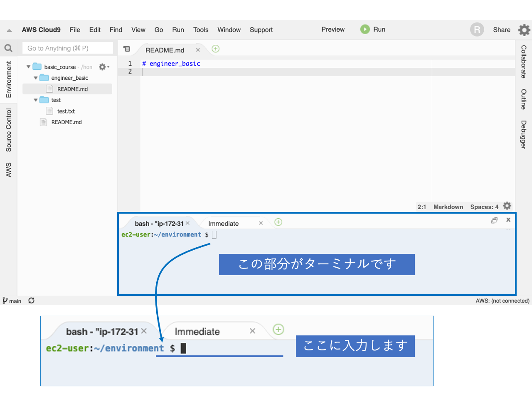Close the Immediate tab
Image resolution: width=532 pixels, height=399 pixels.
point(261,223)
